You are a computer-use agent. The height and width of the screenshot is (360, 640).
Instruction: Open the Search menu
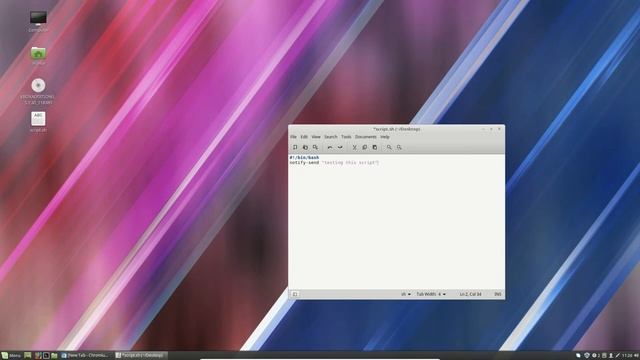[331, 137]
